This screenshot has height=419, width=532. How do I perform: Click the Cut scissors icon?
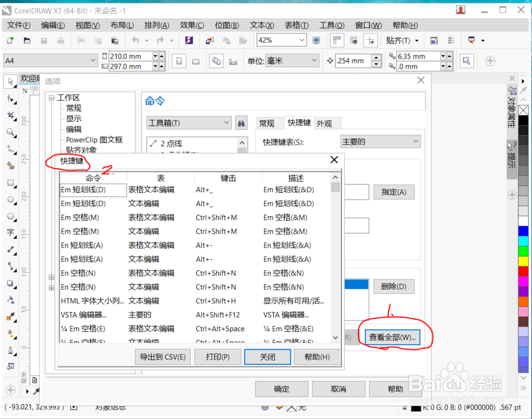[x=81, y=41]
